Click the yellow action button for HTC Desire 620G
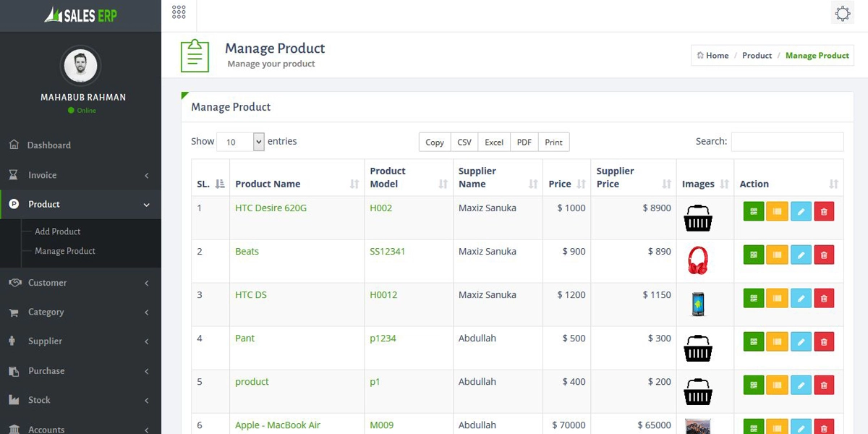The width and height of the screenshot is (868, 434). click(x=777, y=211)
